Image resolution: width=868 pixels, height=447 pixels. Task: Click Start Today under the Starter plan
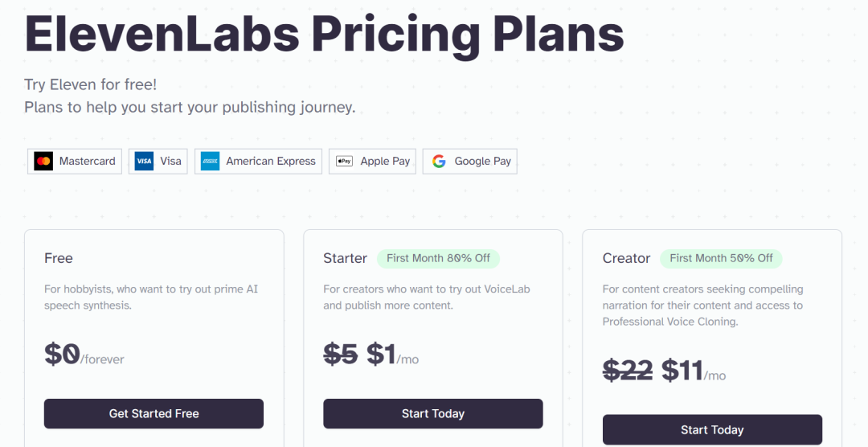pos(432,413)
